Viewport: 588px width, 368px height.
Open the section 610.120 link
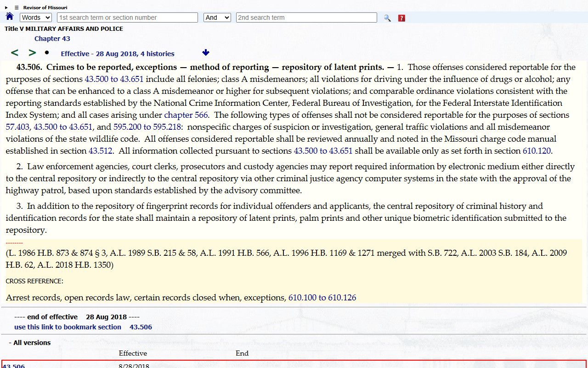point(537,151)
